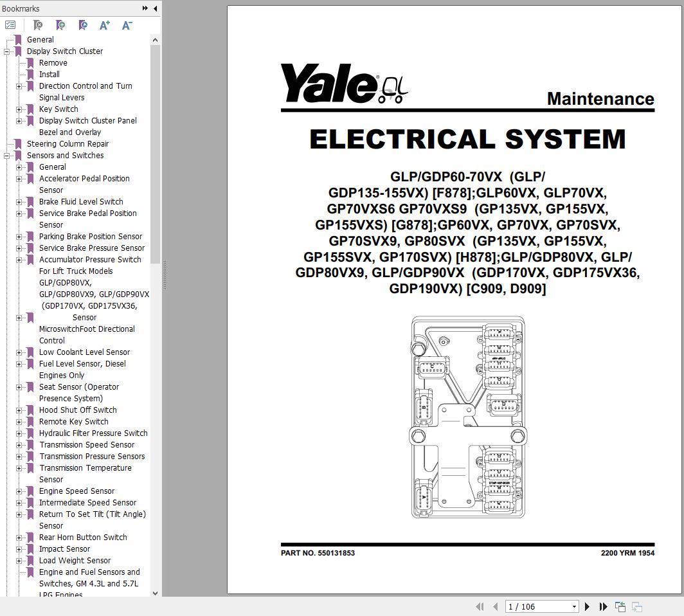Click the panel splitter grip handle

[x=165, y=275]
